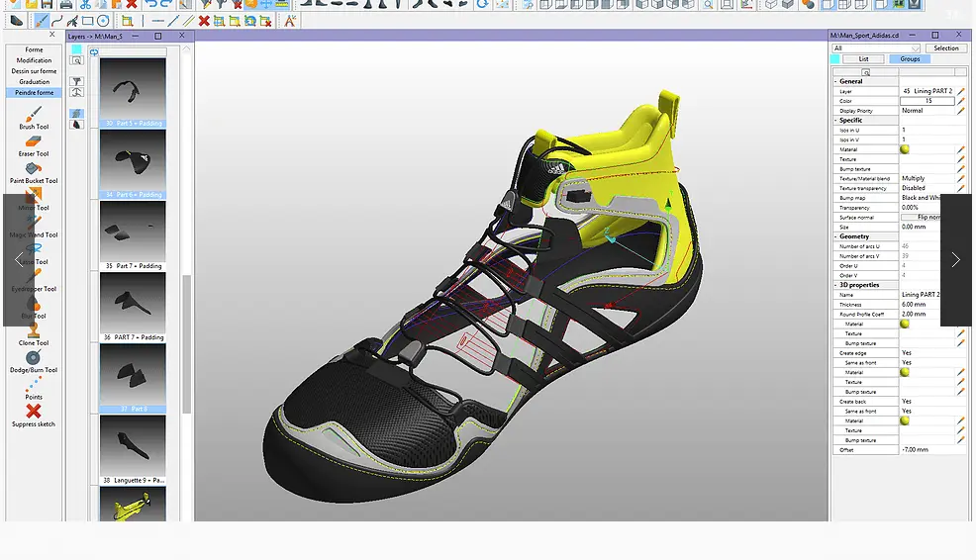Select the Eraser Tool

point(34,142)
